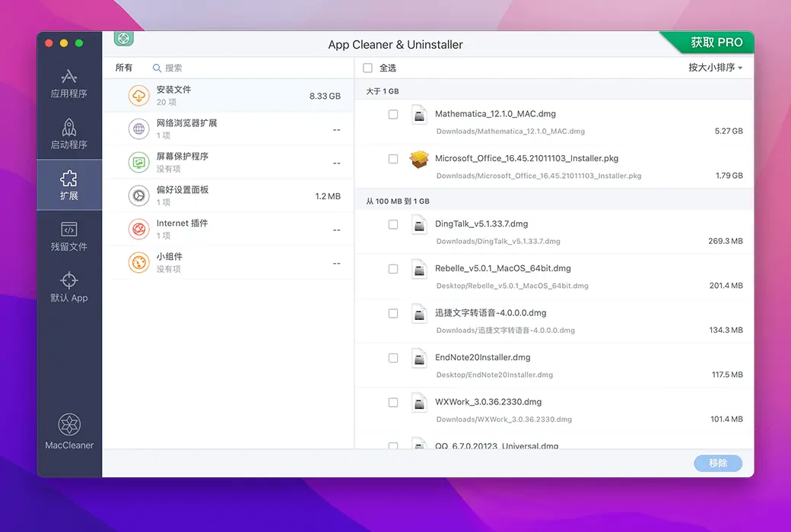This screenshot has height=532, width=791.
Task: Click the 从 100 MB 到 1 GB header
Action: tap(398, 201)
